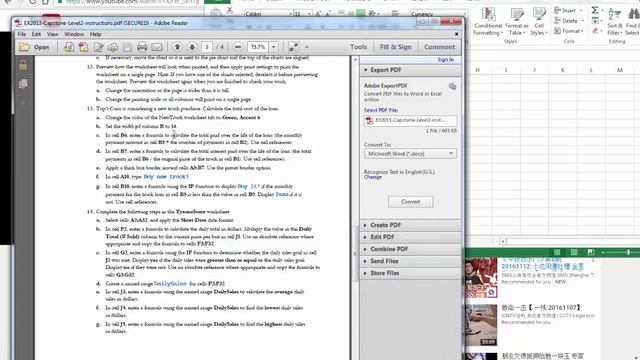
Task: Click Excel AutoSum sigma icon
Action: pos(595,10)
